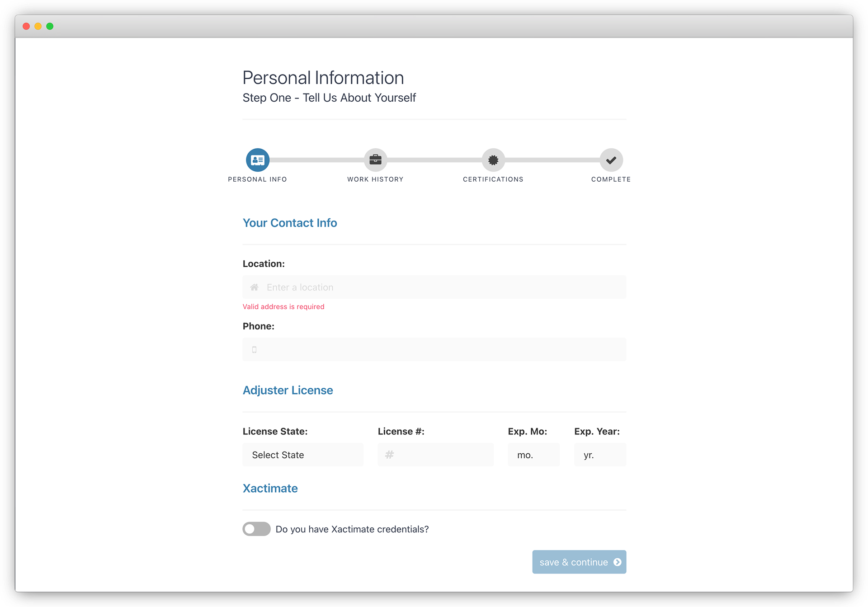Click the arrow icon on save & continue
This screenshot has height=607, width=868.
pos(617,562)
